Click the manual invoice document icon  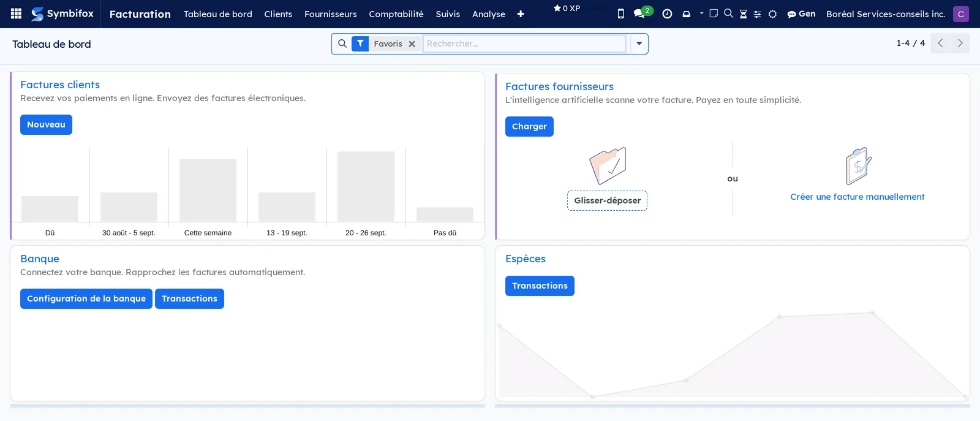click(x=858, y=165)
